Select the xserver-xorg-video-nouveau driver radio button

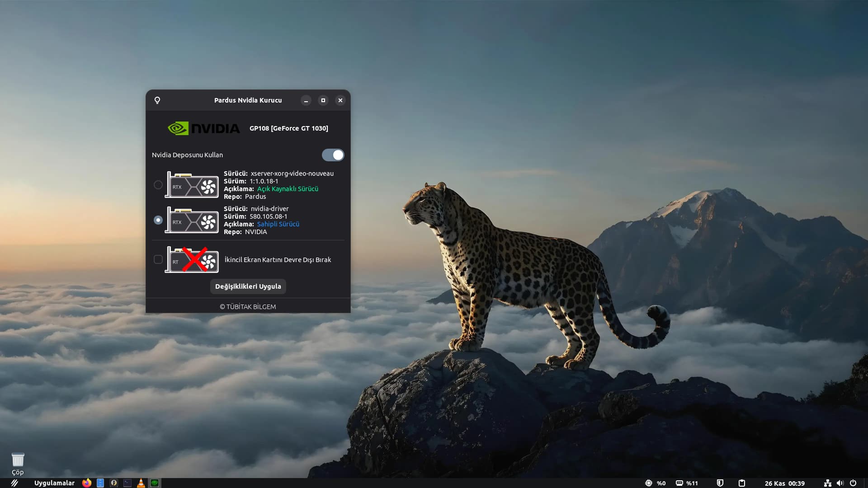coord(158,185)
